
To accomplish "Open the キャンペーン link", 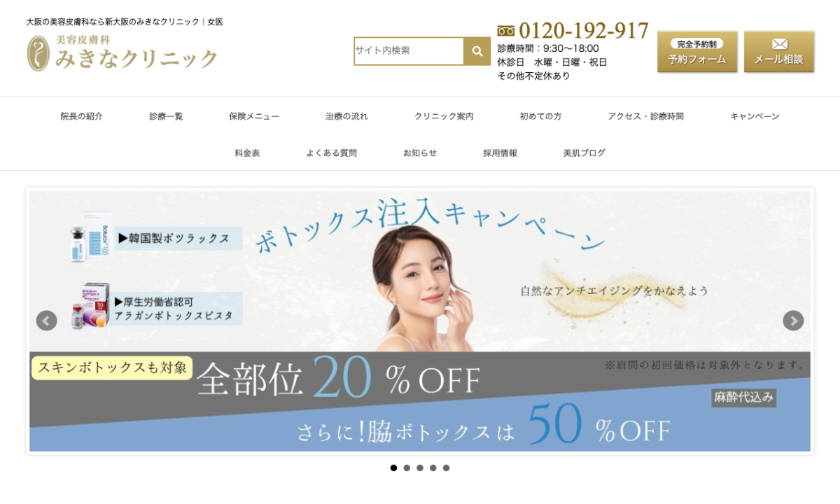I will tap(755, 116).
